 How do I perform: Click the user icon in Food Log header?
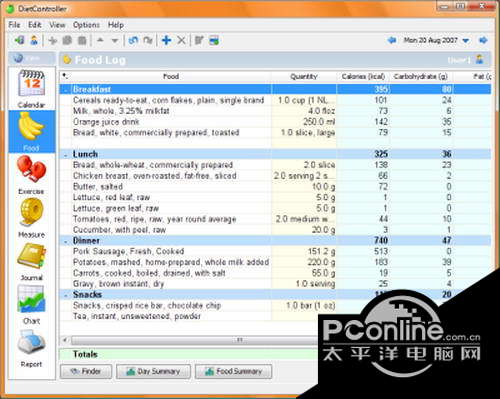pyautogui.click(x=479, y=60)
